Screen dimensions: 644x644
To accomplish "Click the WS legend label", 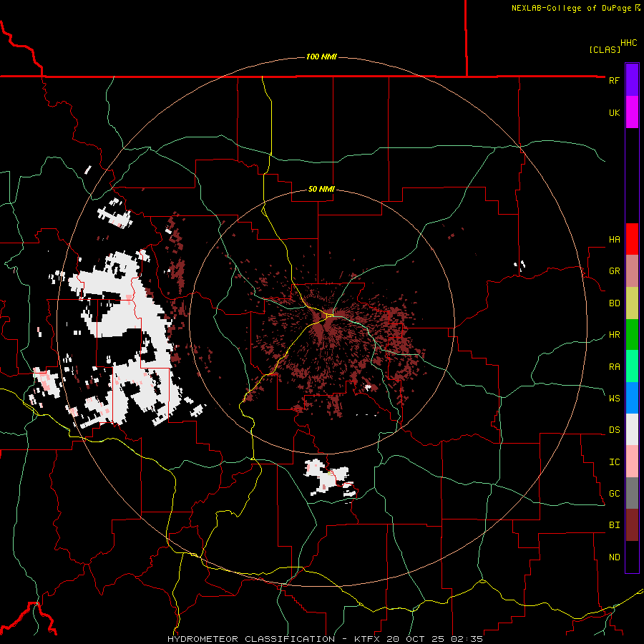I will click(x=614, y=399).
